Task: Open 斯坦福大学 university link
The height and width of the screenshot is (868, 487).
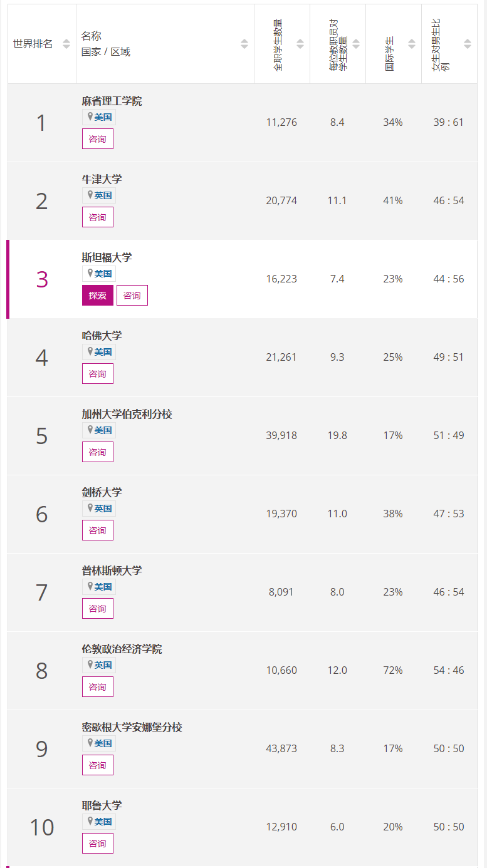Action: 107,257
